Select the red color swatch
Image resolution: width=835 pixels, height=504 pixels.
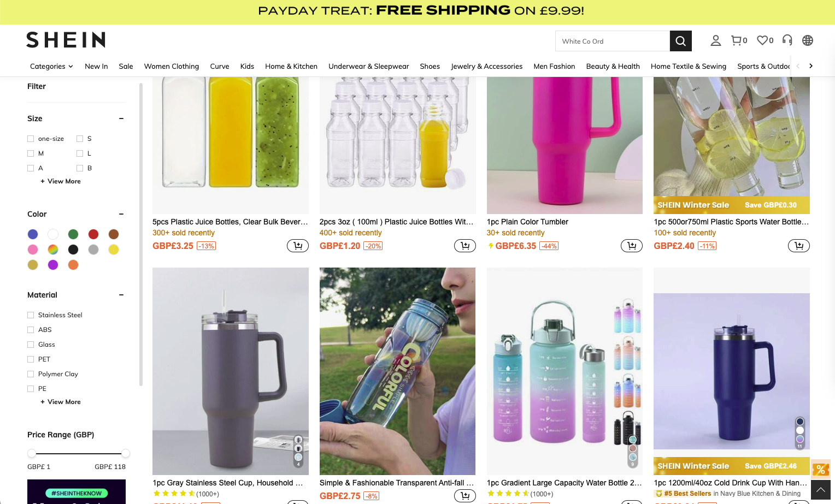click(93, 234)
